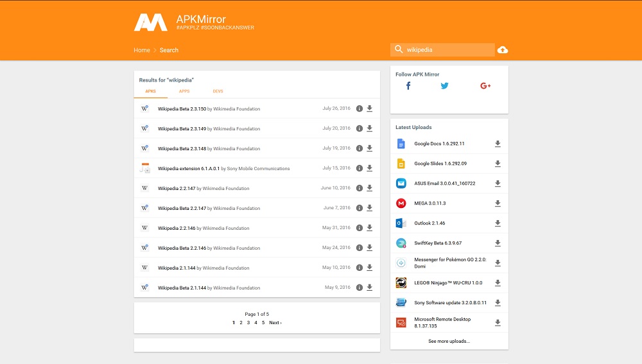Go to results page 5

tap(263, 323)
